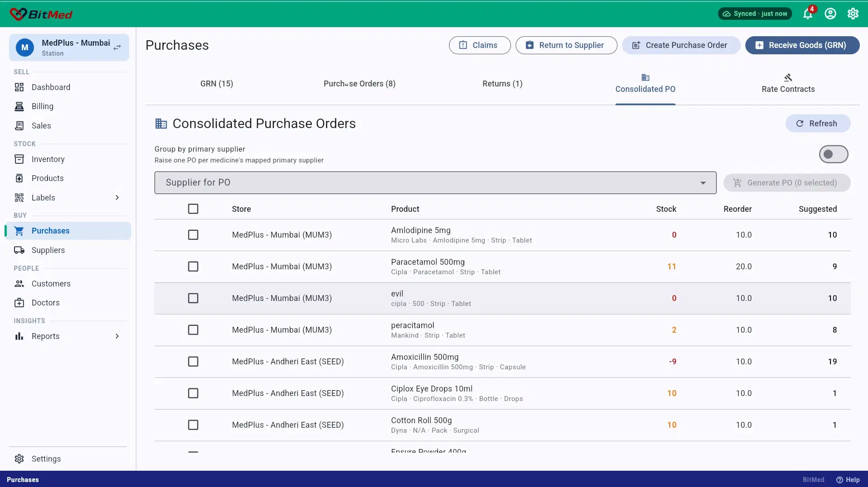This screenshot has width=868, height=487.
Task: Click Return to Supplier button
Action: (x=566, y=45)
